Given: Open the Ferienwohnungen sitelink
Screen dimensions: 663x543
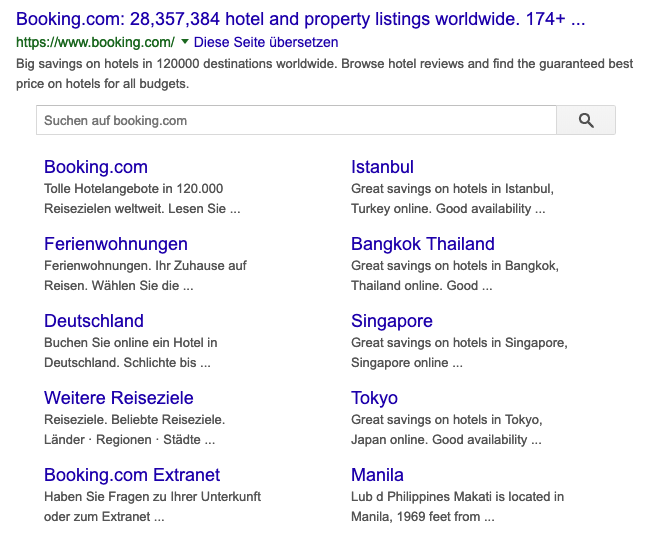Looking at the screenshot, I should coord(116,244).
